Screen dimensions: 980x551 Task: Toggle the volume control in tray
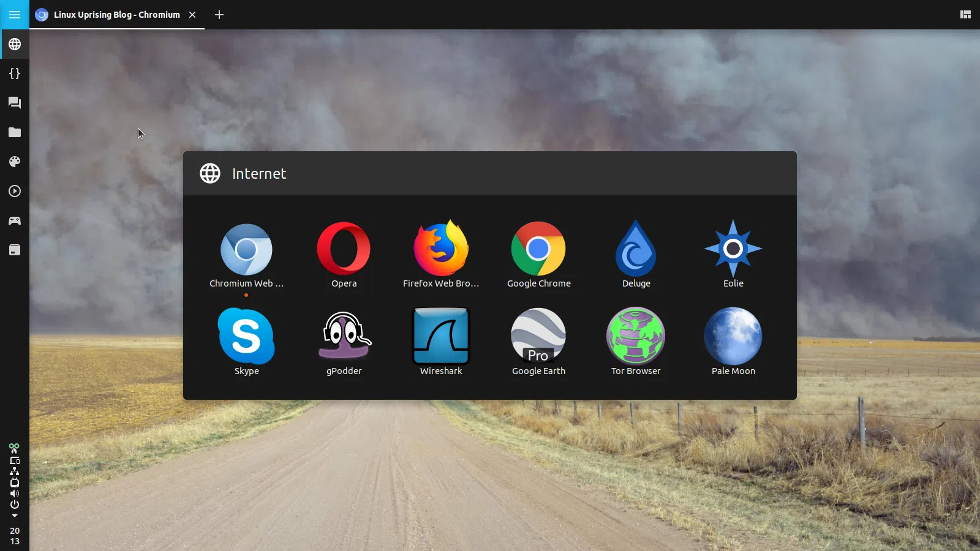click(x=15, y=493)
